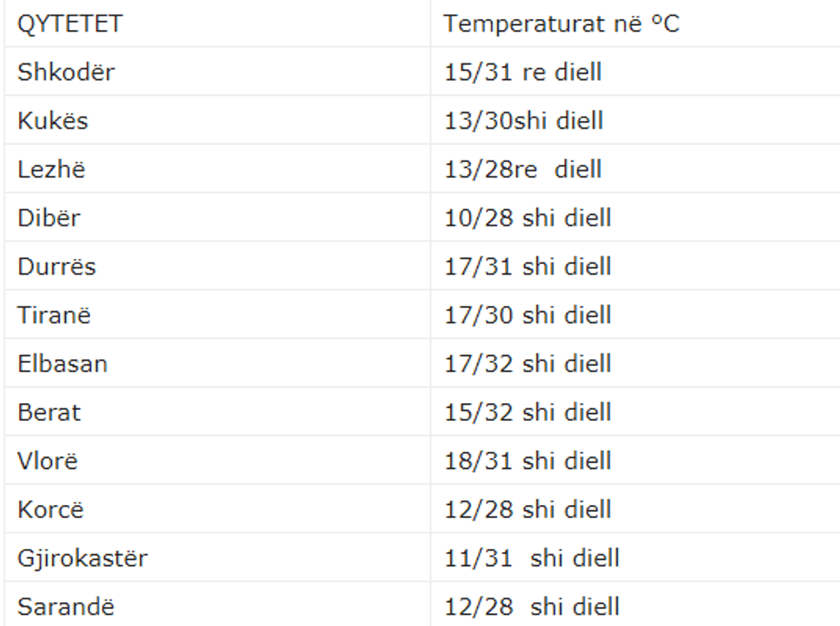This screenshot has height=626, width=840.
Task: Select the 13/30shi diell temperature value
Action: coord(524,120)
